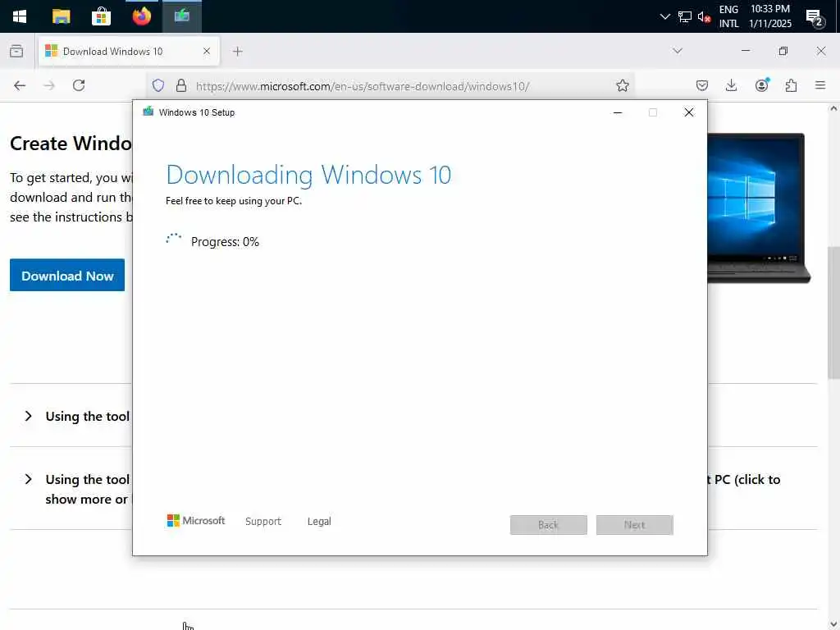The width and height of the screenshot is (840, 630).
Task: Go back one page in Firefox
Action: tap(20, 85)
